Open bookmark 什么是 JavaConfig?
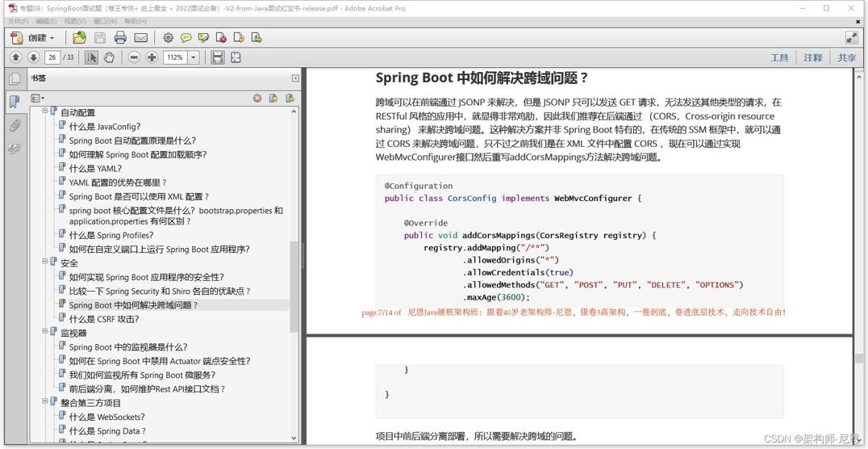868x449 pixels. pos(105,127)
